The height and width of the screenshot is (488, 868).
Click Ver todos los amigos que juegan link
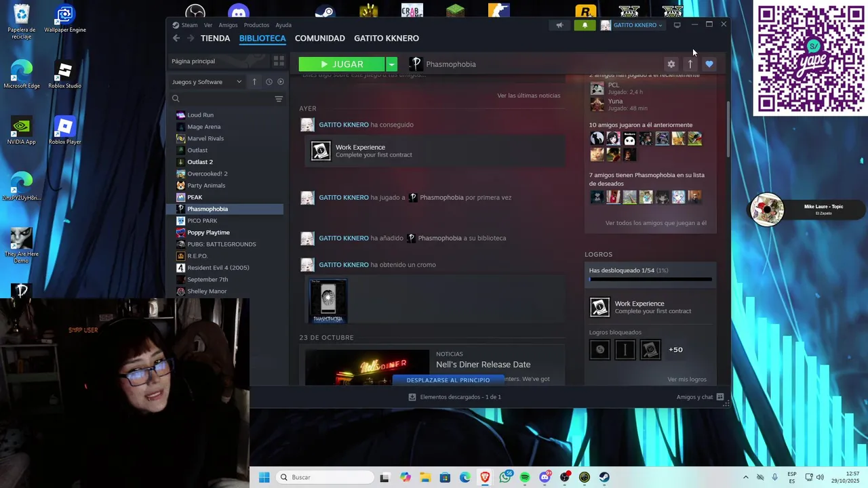(656, 223)
